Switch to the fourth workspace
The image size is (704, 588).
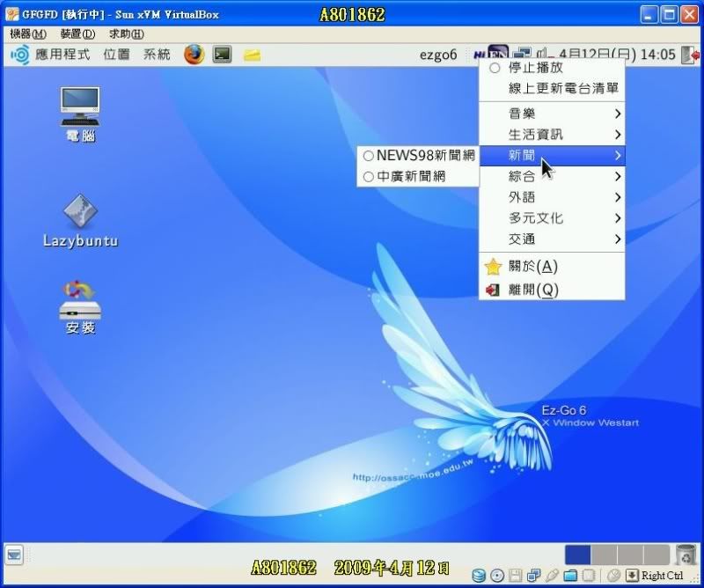[x=656, y=555]
